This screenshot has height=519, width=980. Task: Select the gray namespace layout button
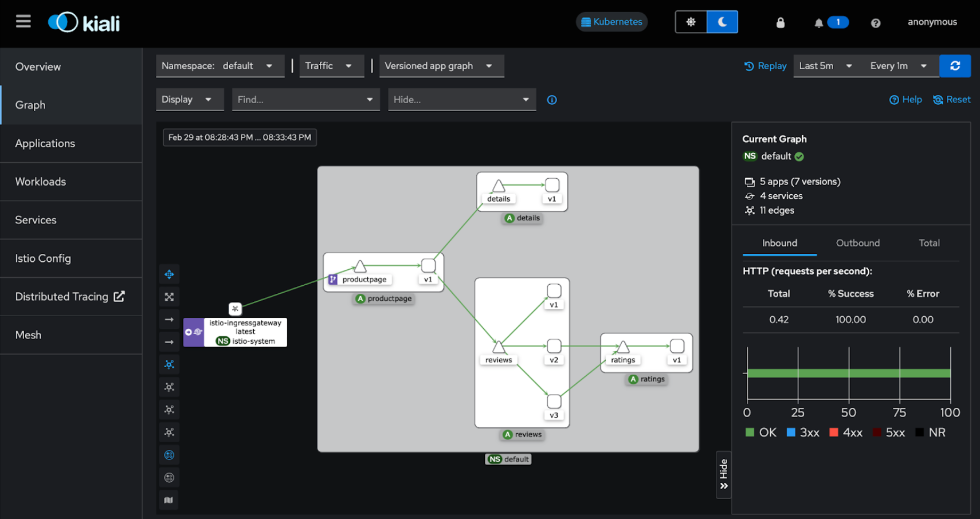[x=169, y=478]
